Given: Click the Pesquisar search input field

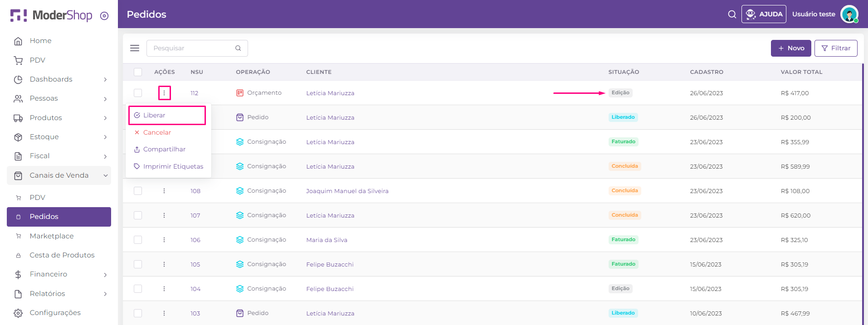Looking at the screenshot, I should (193, 48).
